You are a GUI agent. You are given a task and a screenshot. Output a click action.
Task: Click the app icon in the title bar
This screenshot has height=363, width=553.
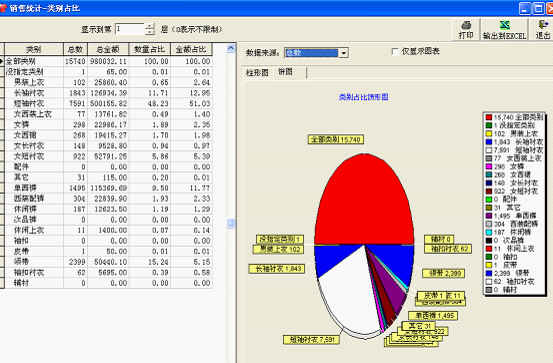click(x=3, y=8)
